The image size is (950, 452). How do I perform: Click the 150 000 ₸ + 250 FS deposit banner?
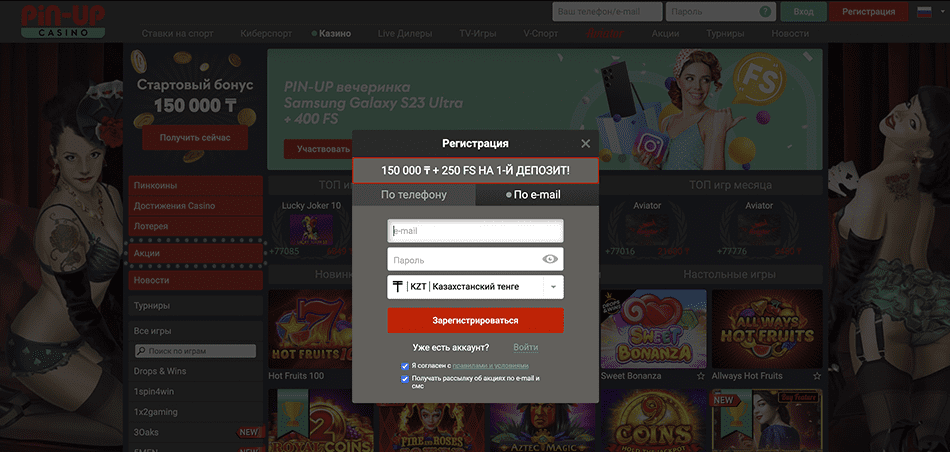476,171
